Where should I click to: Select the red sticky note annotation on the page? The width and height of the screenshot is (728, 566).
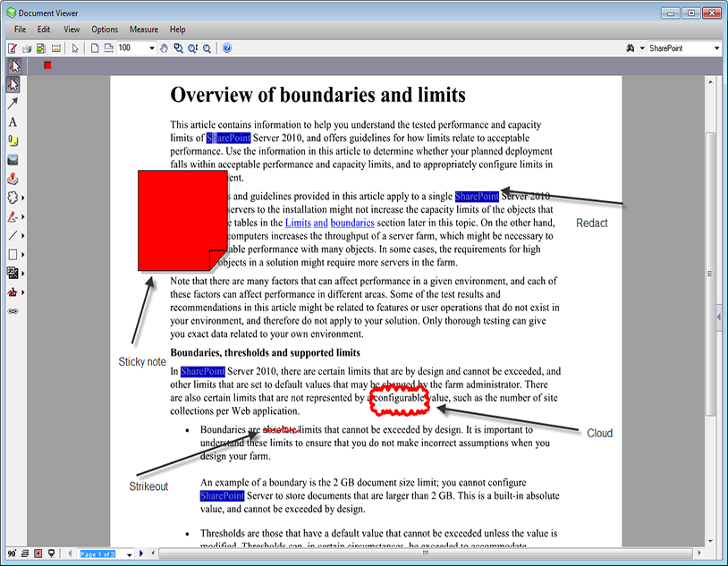(x=182, y=220)
